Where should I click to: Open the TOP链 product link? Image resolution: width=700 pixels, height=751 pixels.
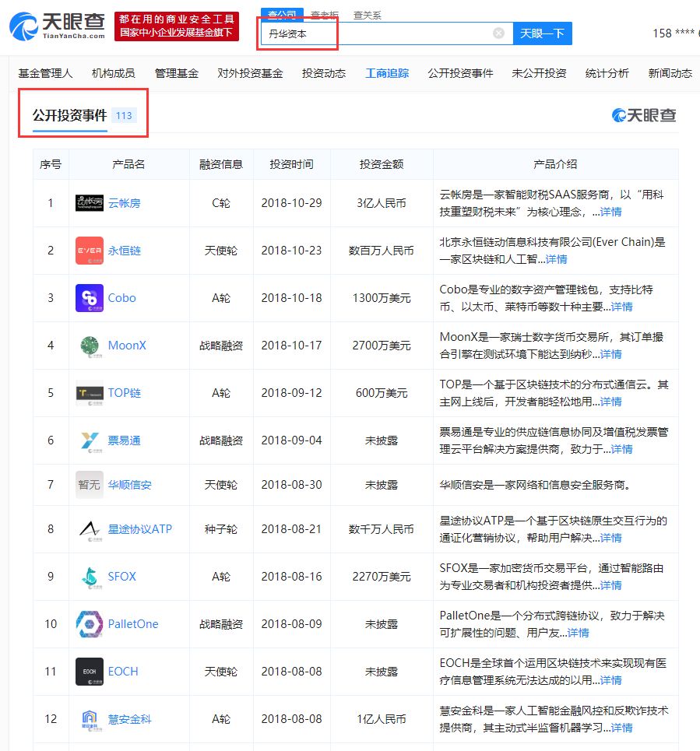[x=124, y=393]
